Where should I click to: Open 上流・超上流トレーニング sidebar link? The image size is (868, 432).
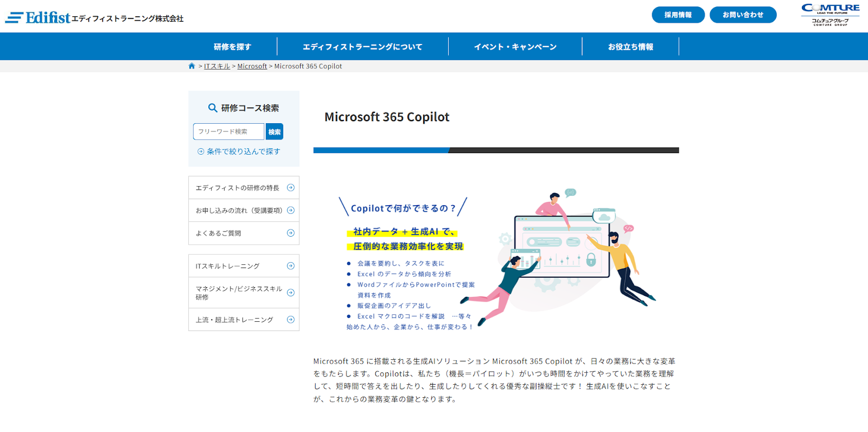(x=244, y=320)
